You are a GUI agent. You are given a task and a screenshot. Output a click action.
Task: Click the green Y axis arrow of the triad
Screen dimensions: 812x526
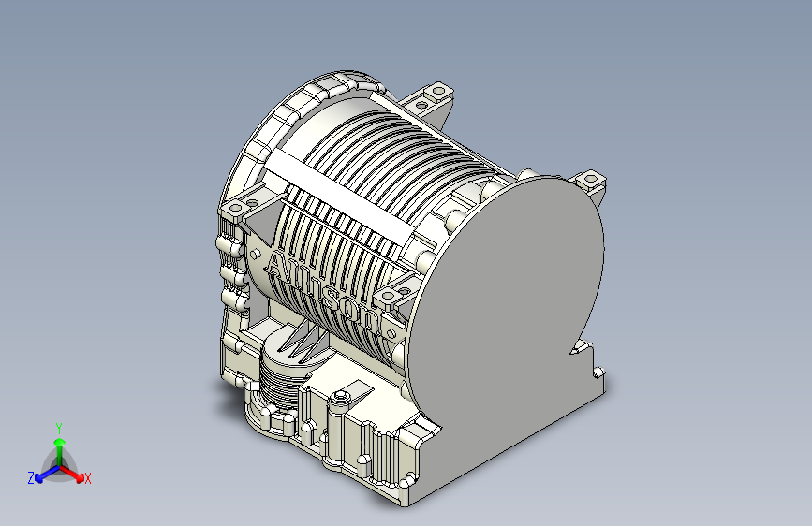click(x=60, y=450)
